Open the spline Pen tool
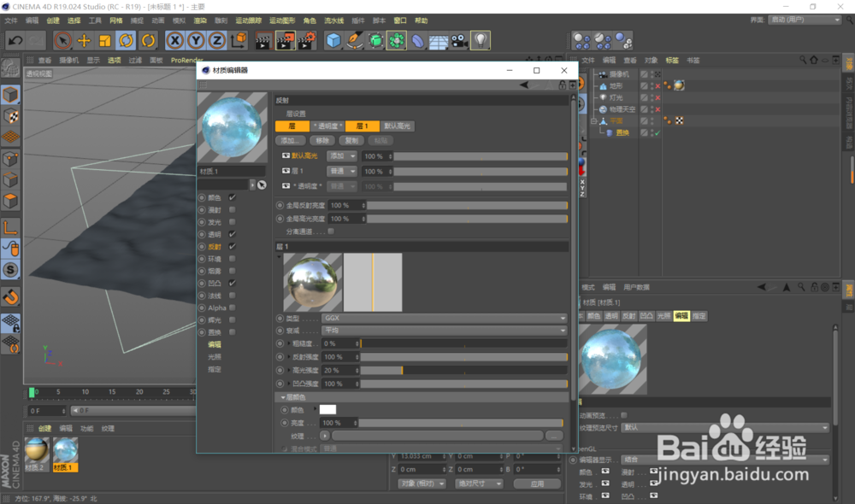Screen dimensions: 855x504 (355, 41)
